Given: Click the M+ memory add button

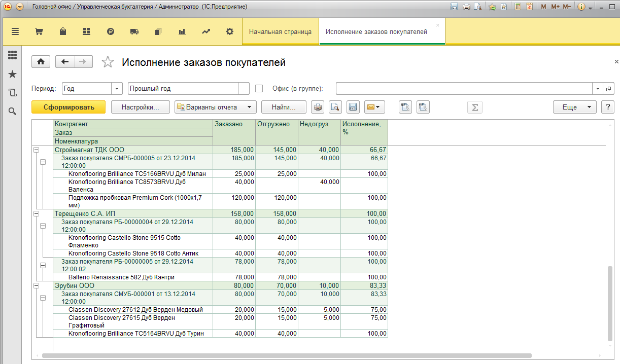Looking at the screenshot, I should coord(555,7).
